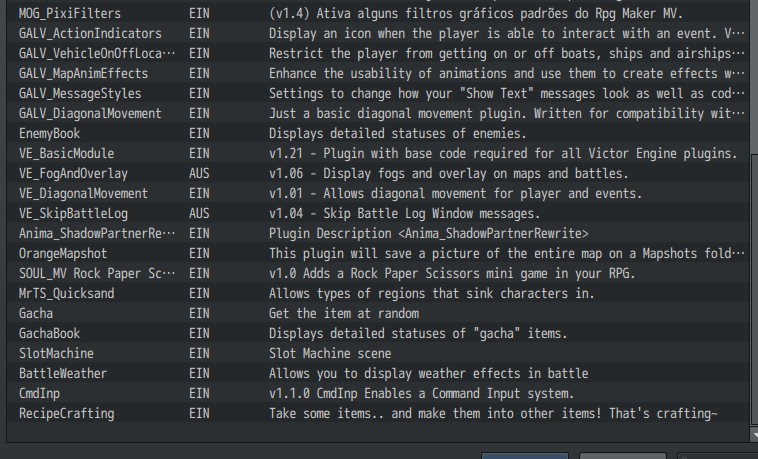Select the CmdInp plugin row
The height and width of the screenshot is (459, 758).
coord(378,393)
